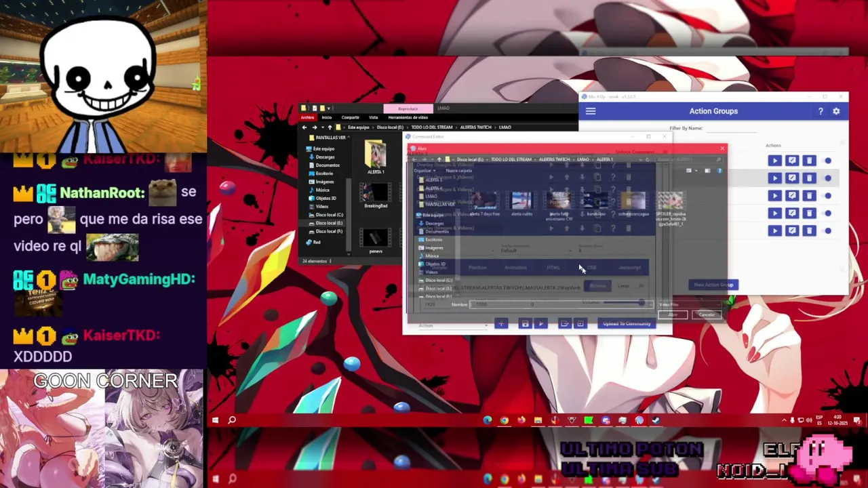The width and height of the screenshot is (868, 488).
Task: Delete the last action group in the list
Action: coord(809,231)
